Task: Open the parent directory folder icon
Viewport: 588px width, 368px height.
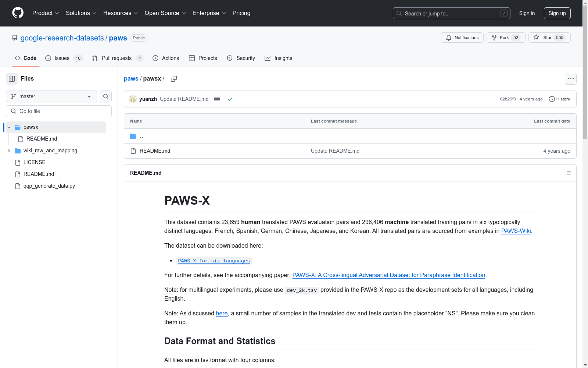Action: (133, 136)
